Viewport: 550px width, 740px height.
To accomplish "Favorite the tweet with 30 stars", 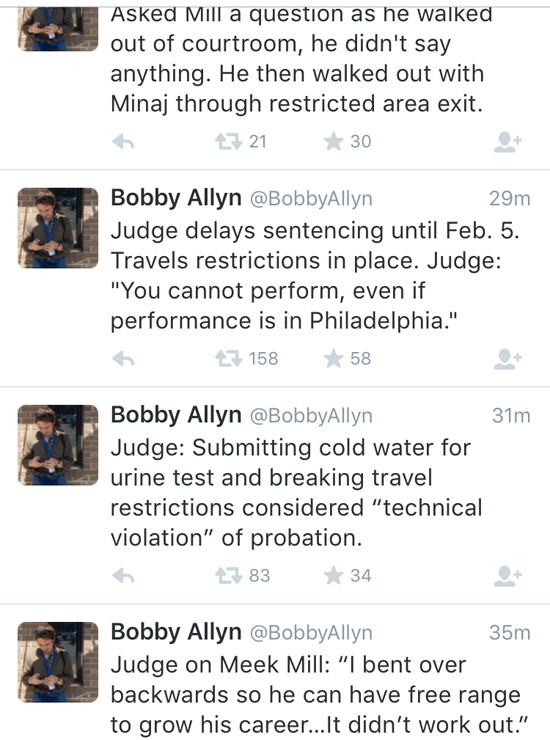I will pyautogui.click(x=333, y=142).
